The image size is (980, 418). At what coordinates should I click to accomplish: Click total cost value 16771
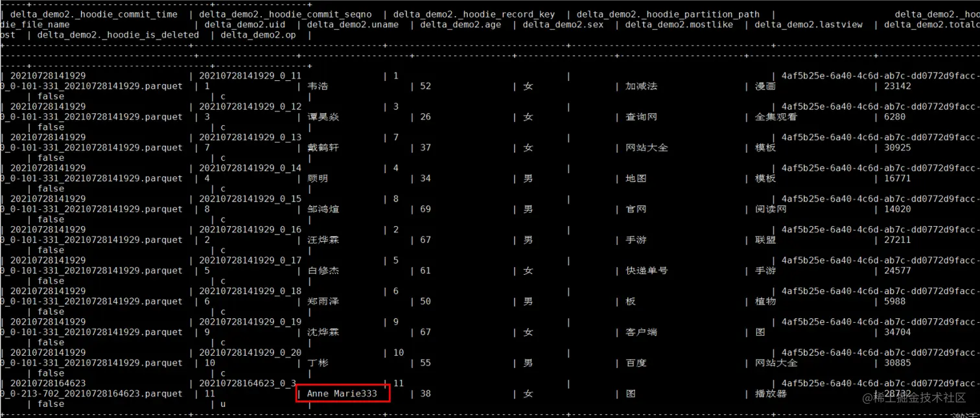pos(898,179)
